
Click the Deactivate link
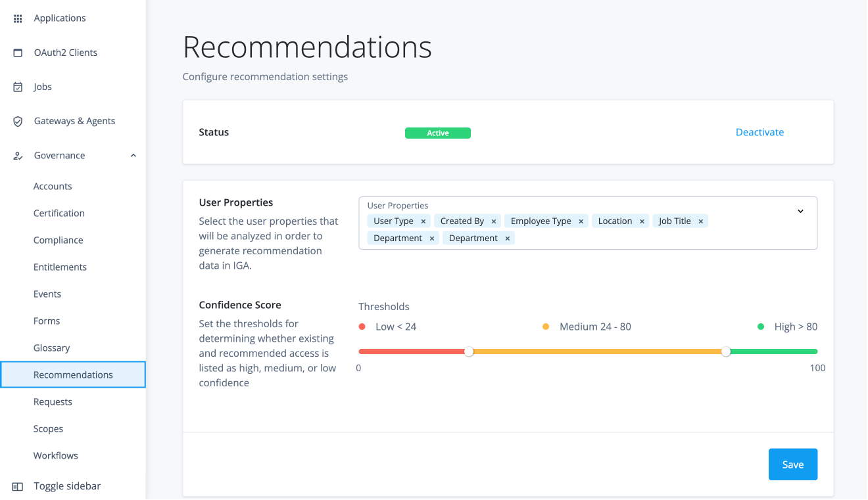click(x=759, y=132)
